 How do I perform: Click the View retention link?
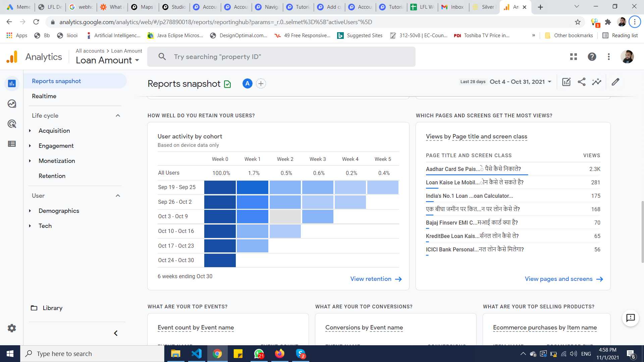[x=376, y=279]
